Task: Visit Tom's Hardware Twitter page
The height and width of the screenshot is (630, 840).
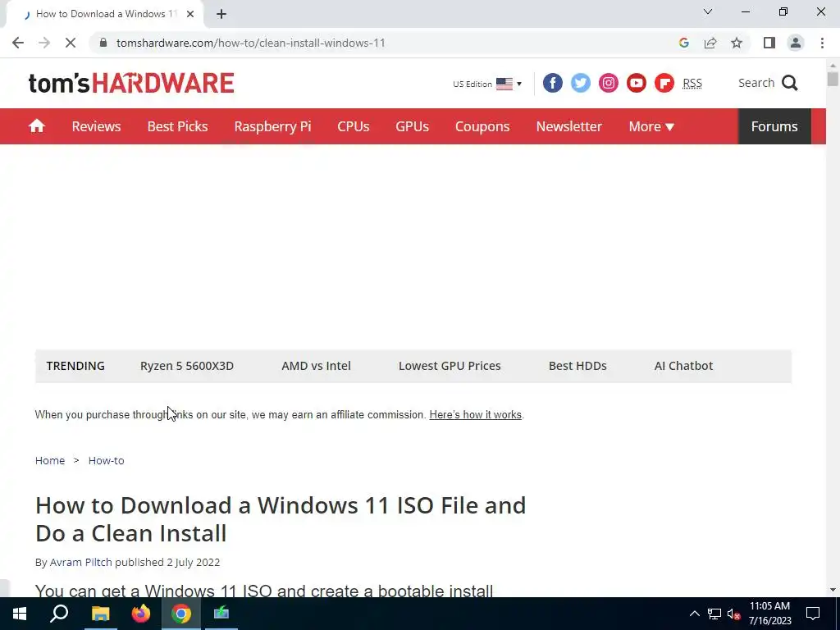Action: tap(581, 83)
